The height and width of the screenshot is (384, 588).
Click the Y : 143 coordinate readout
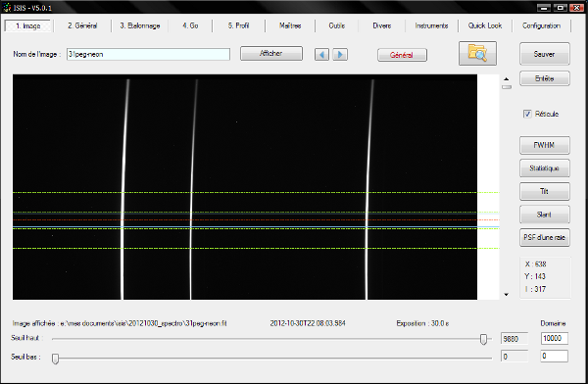(535, 276)
